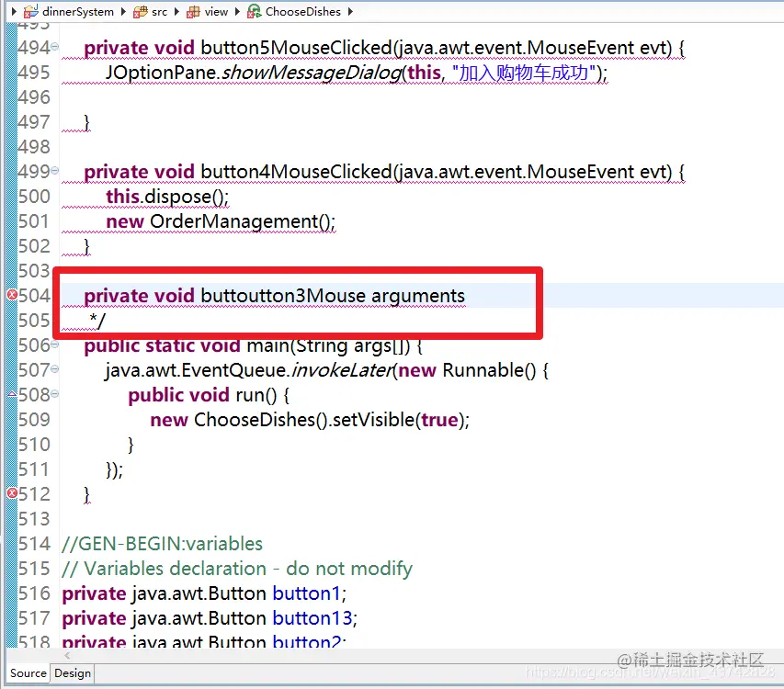Click the error marker on line 512
This screenshot has width=784, height=689.
tap(12, 493)
